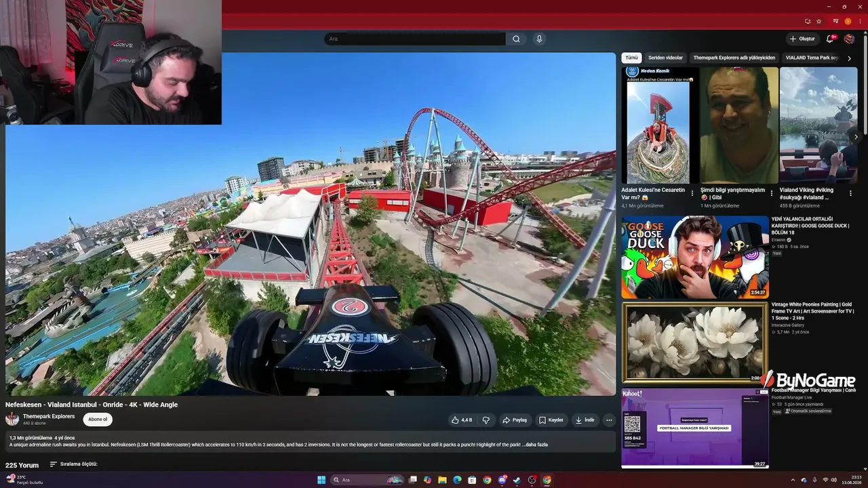Image resolution: width=868 pixels, height=488 pixels.
Task: Open more actions (three dots) under video
Action: [x=609, y=420]
